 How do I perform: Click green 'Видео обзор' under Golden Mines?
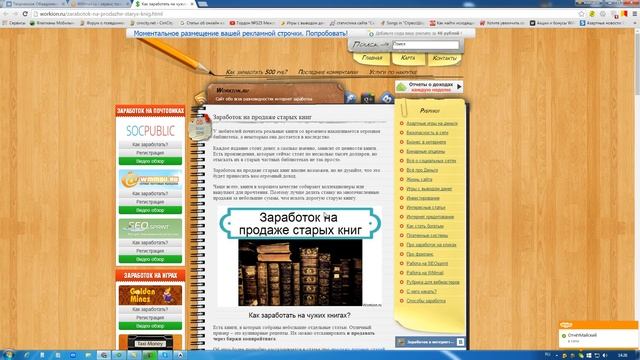150,326
